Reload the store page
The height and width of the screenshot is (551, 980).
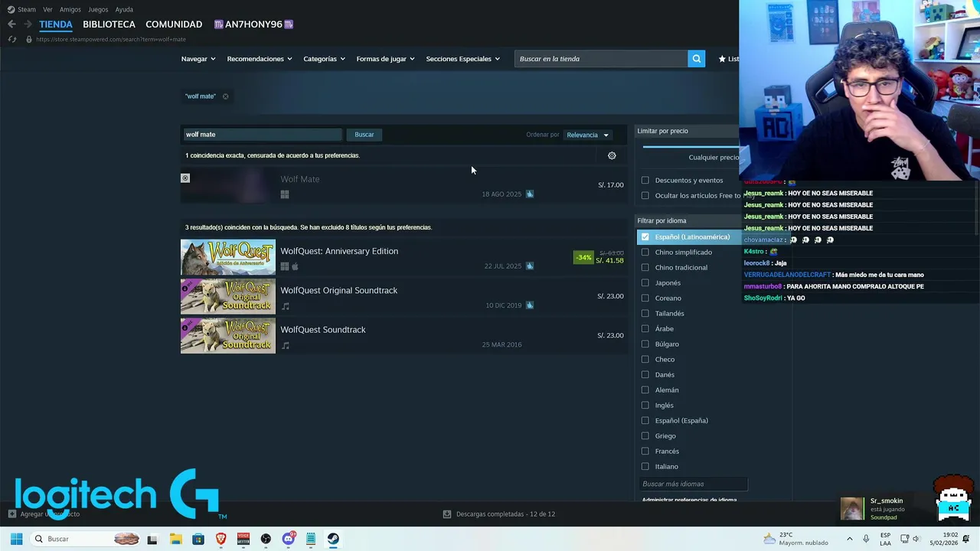coord(11,39)
